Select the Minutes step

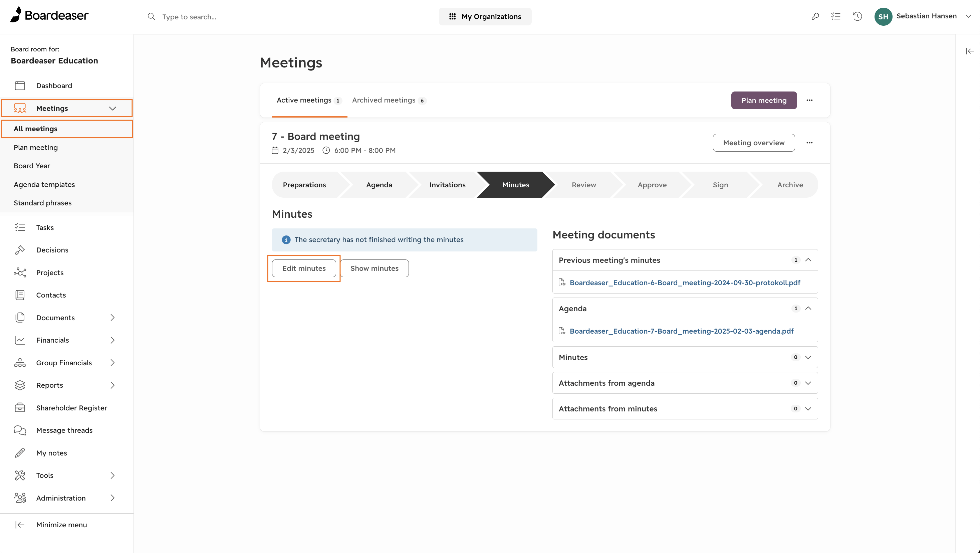click(x=515, y=185)
